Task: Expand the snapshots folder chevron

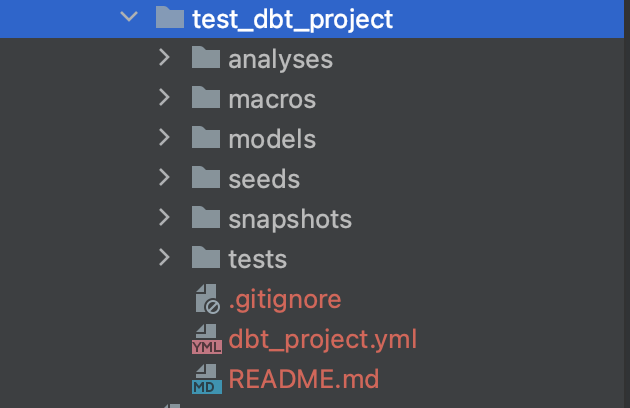Action: (x=165, y=218)
